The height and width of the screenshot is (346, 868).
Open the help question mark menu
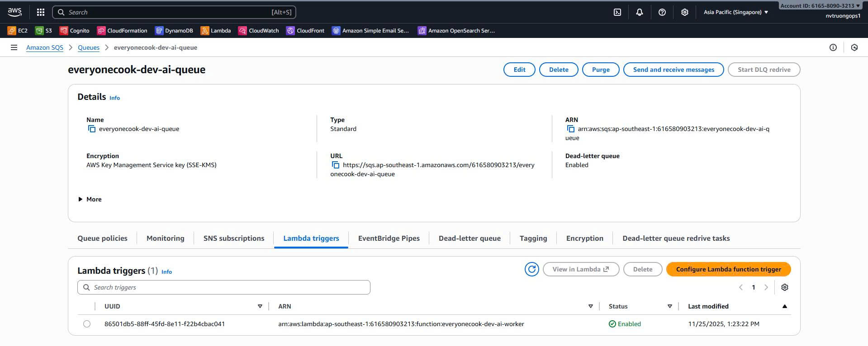click(662, 12)
